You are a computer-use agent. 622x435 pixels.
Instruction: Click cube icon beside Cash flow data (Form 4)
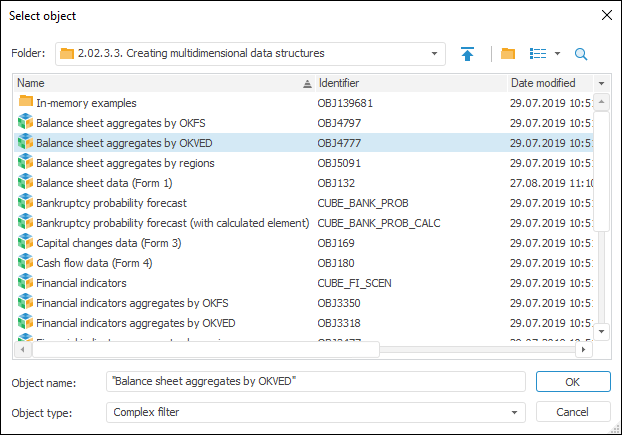26,263
